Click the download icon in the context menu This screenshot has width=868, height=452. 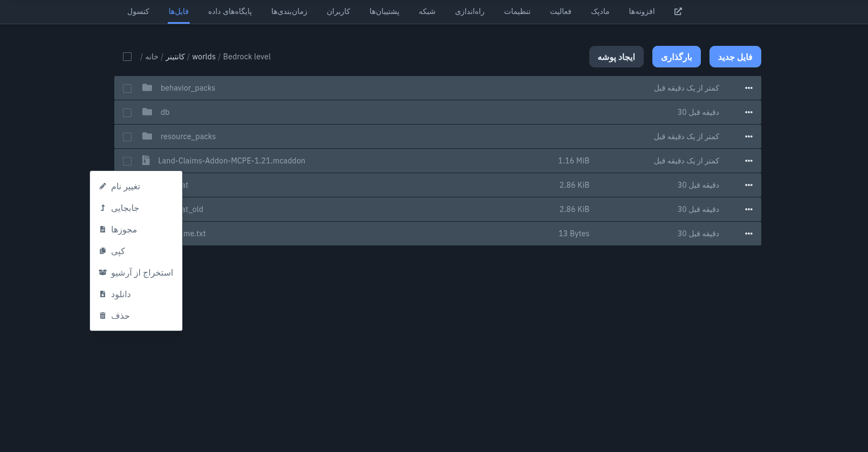pyautogui.click(x=103, y=294)
